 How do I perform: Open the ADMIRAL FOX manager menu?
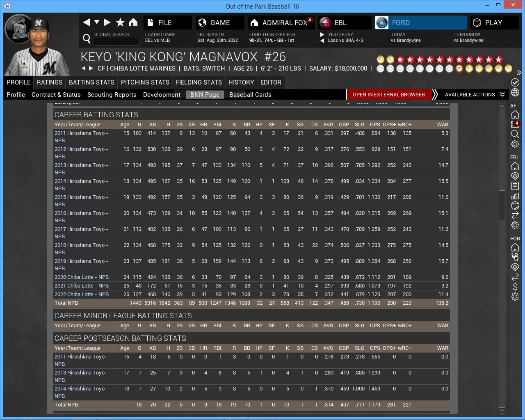[281, 23]
